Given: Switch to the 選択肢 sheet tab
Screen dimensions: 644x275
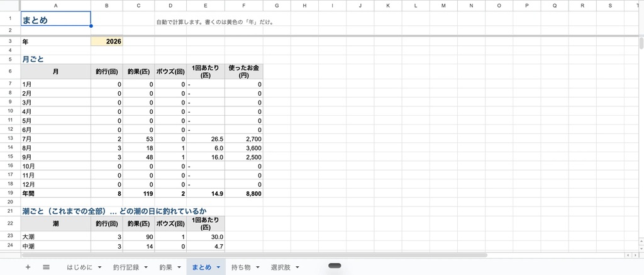Looking at the screenshot, I should (280, 267).
